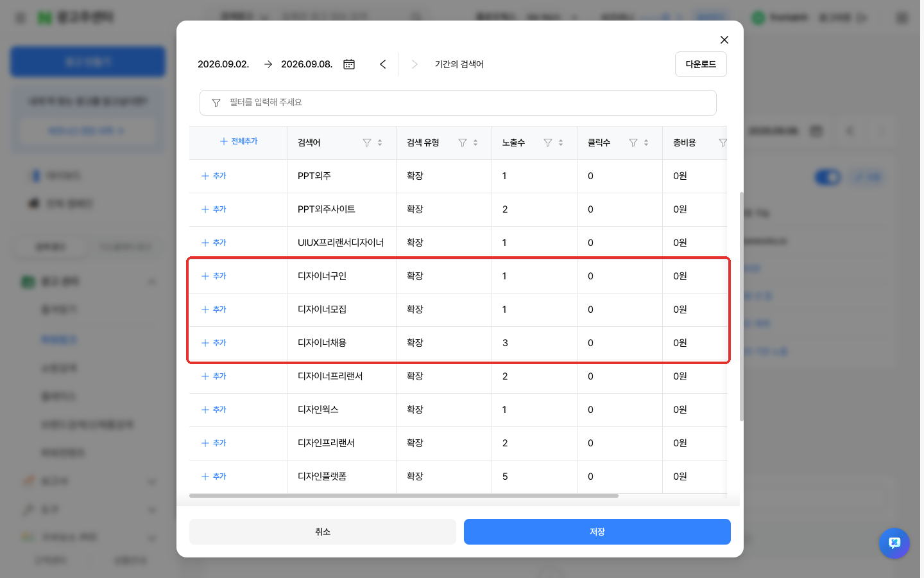
Task: Open the filter for the 검색 유형 column
Action: [463, 143]
